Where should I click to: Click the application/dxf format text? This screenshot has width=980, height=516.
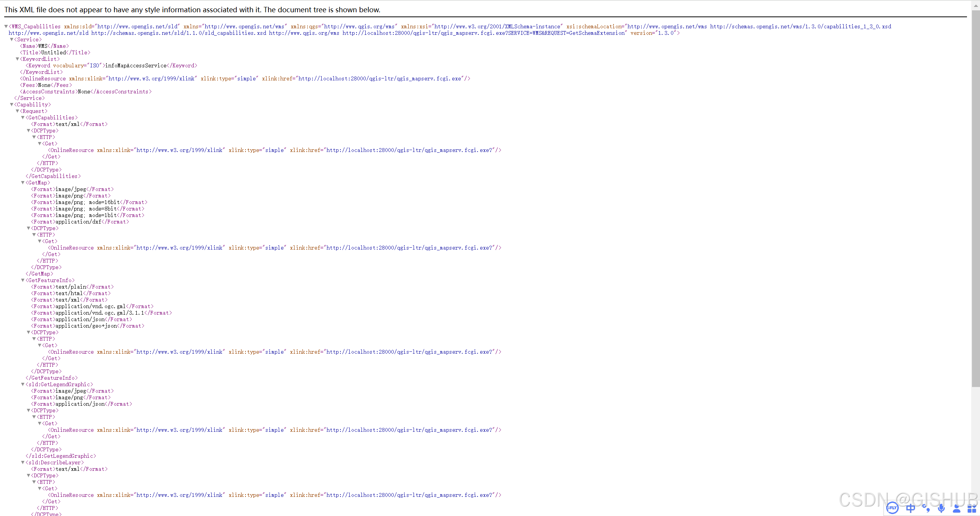coord(78,222)
